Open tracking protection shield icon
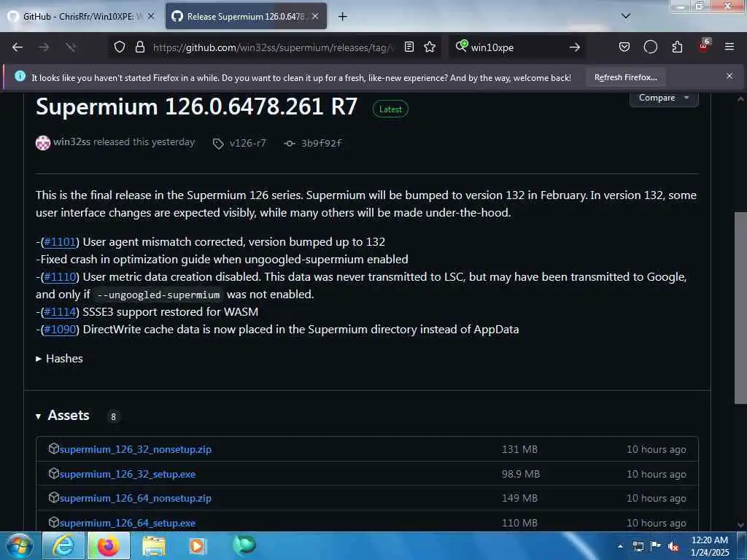 pos(120,47)
